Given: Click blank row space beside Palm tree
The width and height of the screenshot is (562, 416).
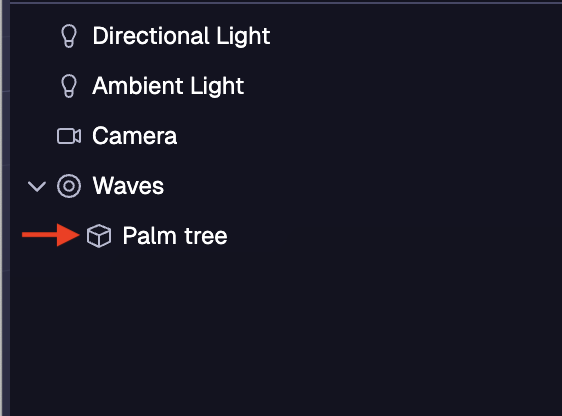Looking at the screenshot, I should coord(394,236).
